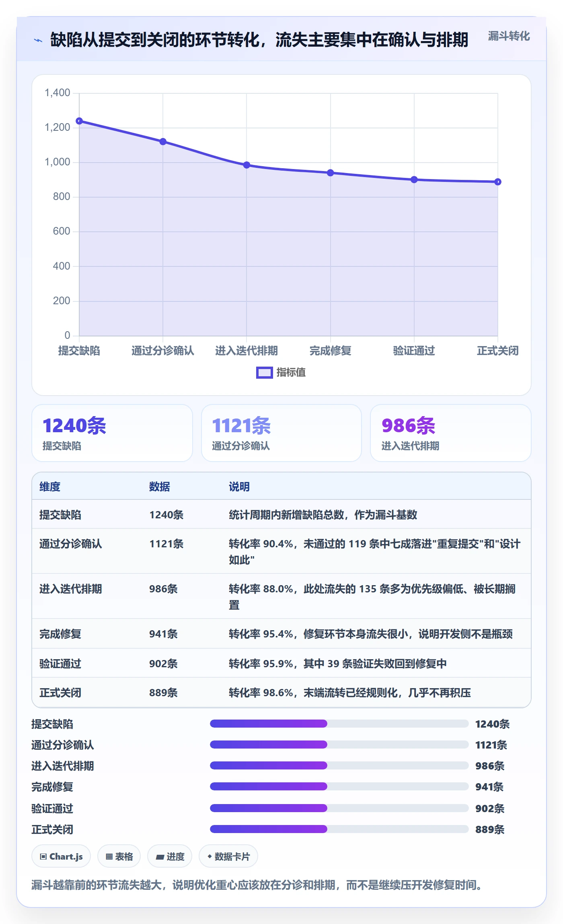Click the lightning icon beside the title
Viewport: 563px width, 924px height.
(38, 40)
